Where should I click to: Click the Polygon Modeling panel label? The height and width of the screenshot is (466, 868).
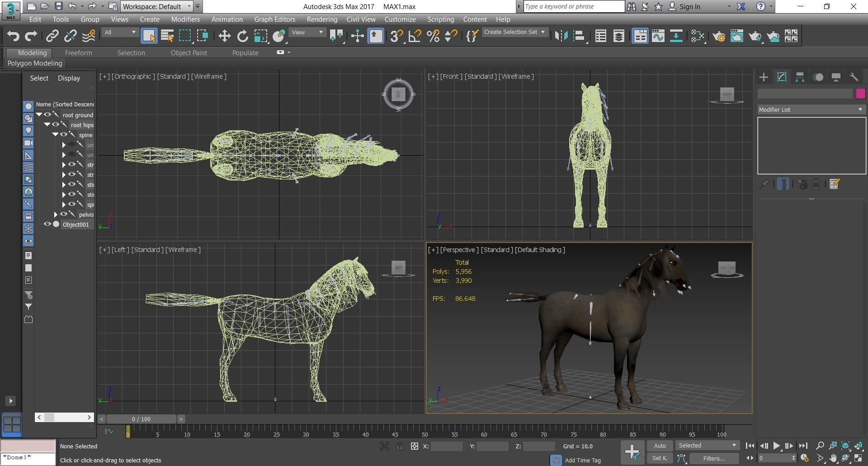[x=35, y=63]
